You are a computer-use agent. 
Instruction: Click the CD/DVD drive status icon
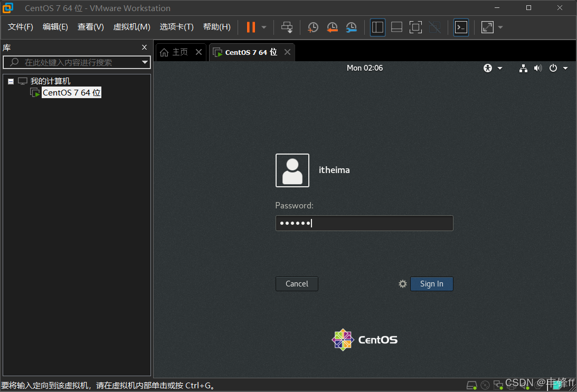(485, 385)
